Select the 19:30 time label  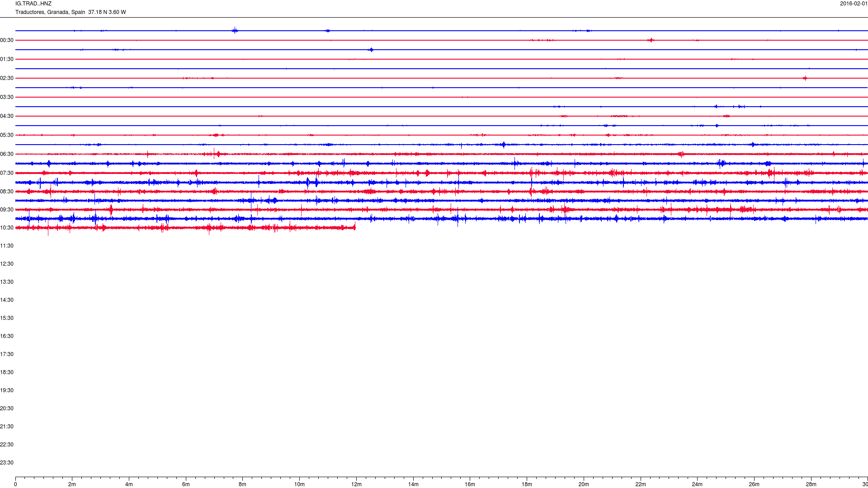pos(7,390)
